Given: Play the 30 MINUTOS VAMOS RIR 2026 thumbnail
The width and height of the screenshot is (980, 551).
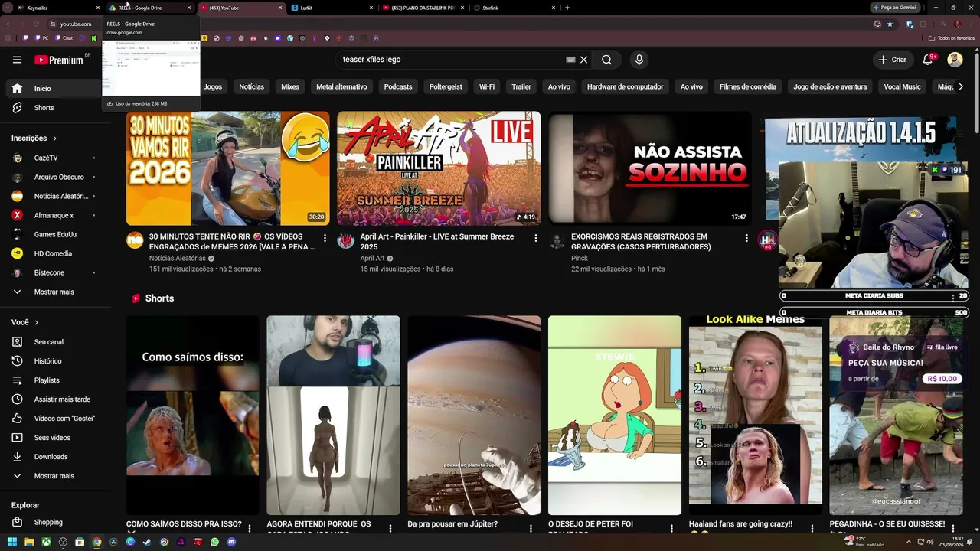Looking at the screenshot, I should pyautogui.click(x=228, y=168).
